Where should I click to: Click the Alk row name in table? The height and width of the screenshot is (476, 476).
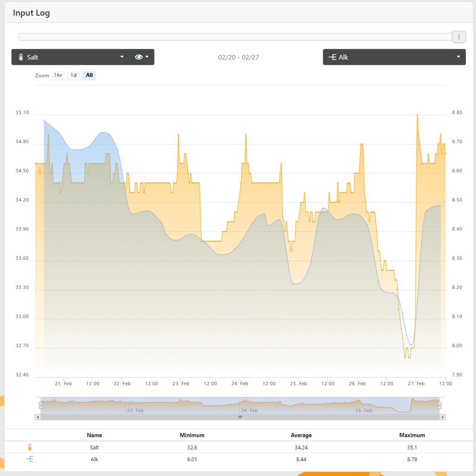pos(94,459)
